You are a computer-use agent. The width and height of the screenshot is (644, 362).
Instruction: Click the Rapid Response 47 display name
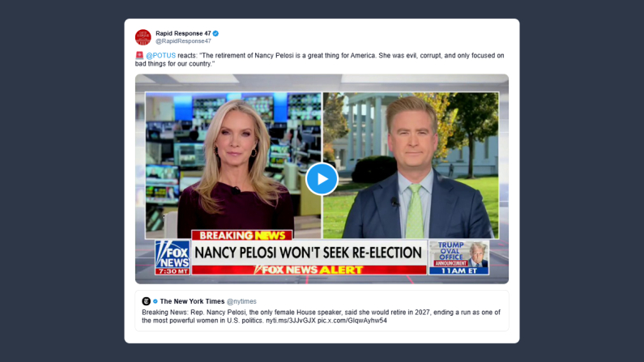tap(183, 33)
